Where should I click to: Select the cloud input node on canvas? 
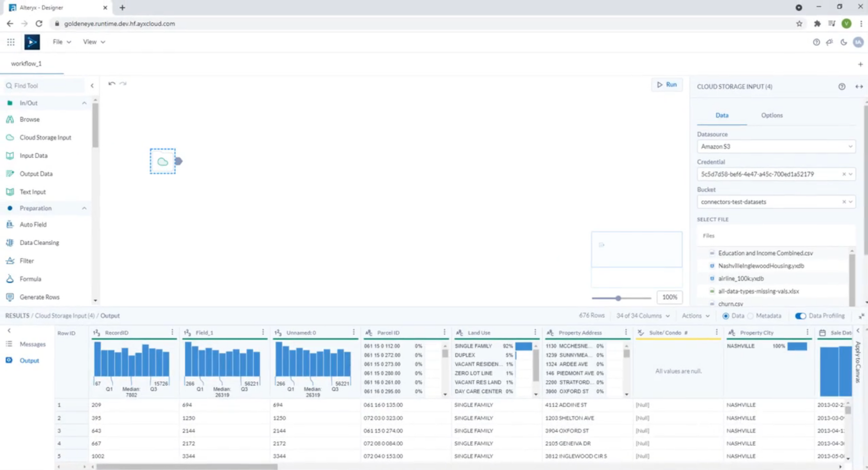point(163,161)
